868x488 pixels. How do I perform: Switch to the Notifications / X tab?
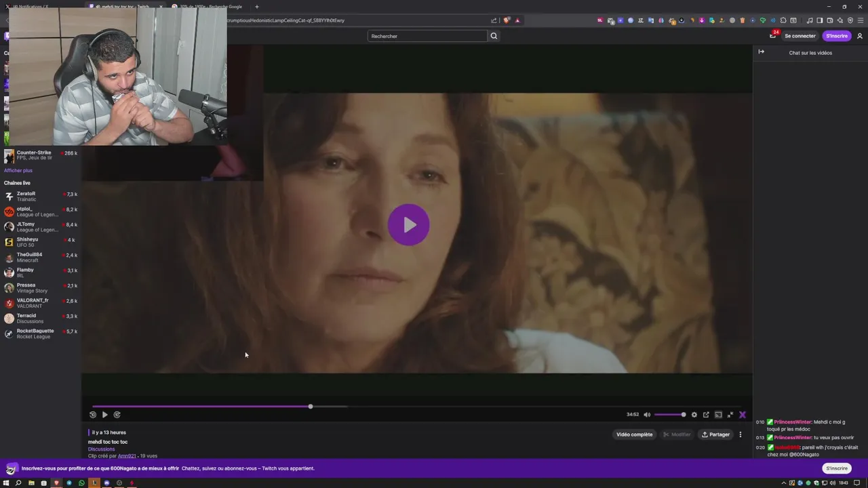click(41, 7)
